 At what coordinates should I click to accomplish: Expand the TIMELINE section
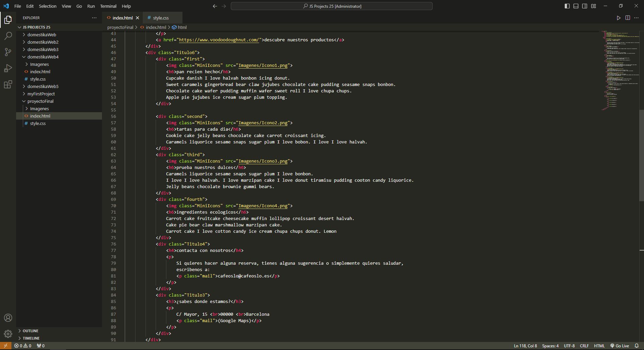[x=59, y=338]
